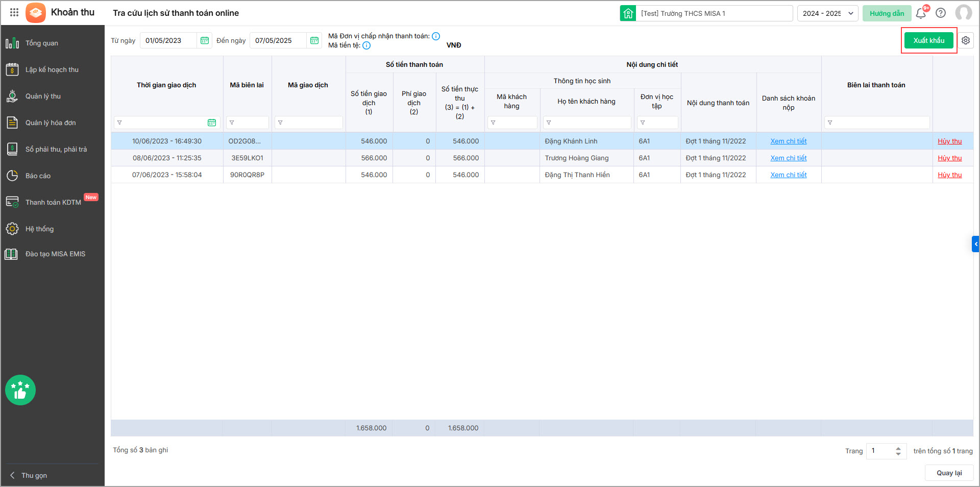Expand the blue right-edge side panel arrow
This screenshot has width=980, height=487.
975,244
